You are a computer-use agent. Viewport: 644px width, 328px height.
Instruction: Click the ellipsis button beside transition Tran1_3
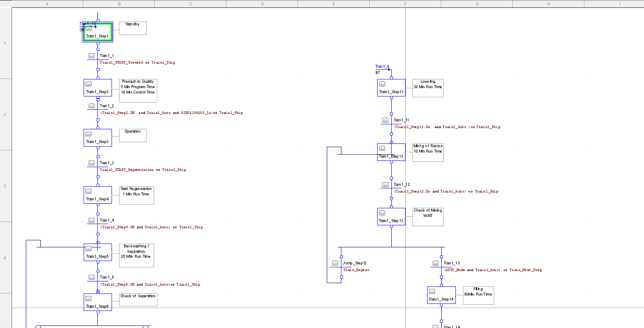click(x=92, y=163)
